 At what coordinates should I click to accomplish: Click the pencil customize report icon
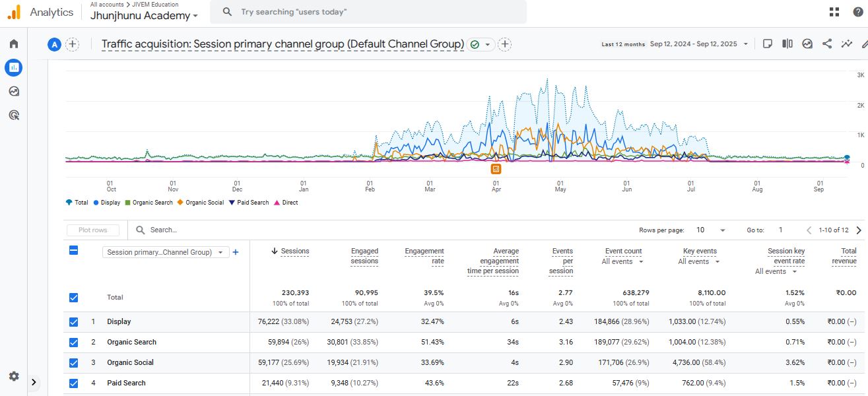point(865,44)
